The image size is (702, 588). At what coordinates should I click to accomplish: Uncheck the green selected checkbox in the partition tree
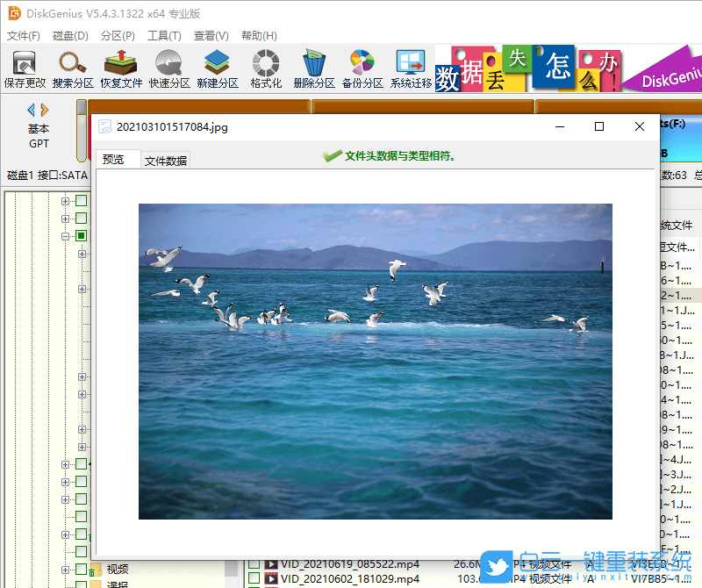pos(80,235)
